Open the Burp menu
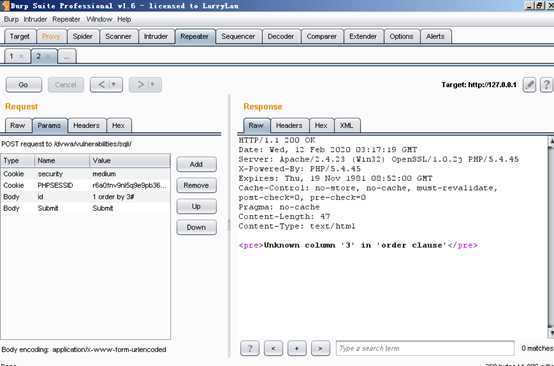This screenshot has width=554, height=366. pos(11,19)
